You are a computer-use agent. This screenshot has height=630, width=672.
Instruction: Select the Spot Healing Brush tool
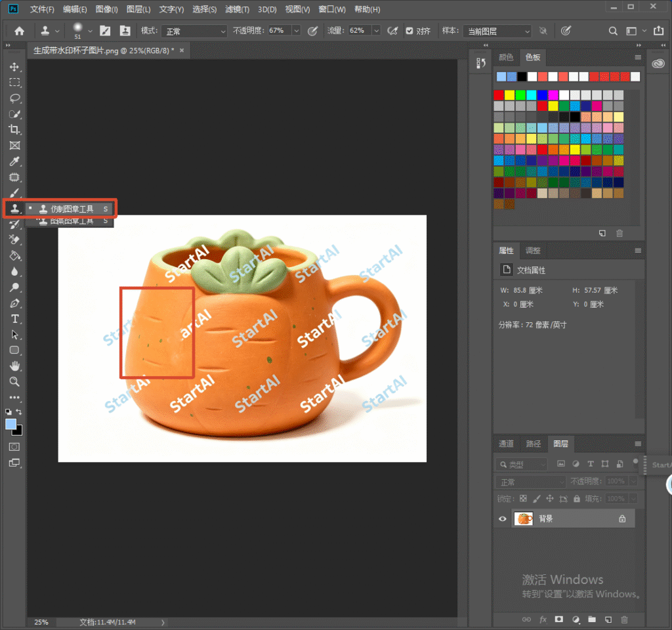pos(14,177)
